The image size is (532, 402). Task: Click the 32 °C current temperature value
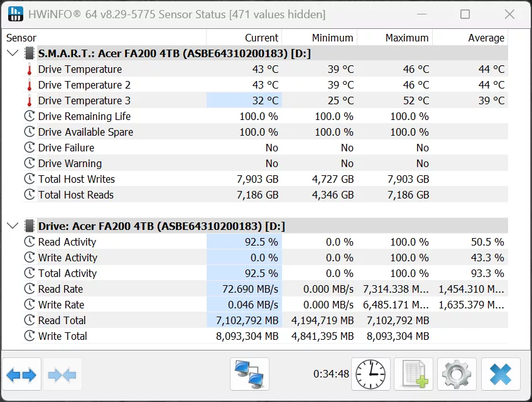click(265, 100)
